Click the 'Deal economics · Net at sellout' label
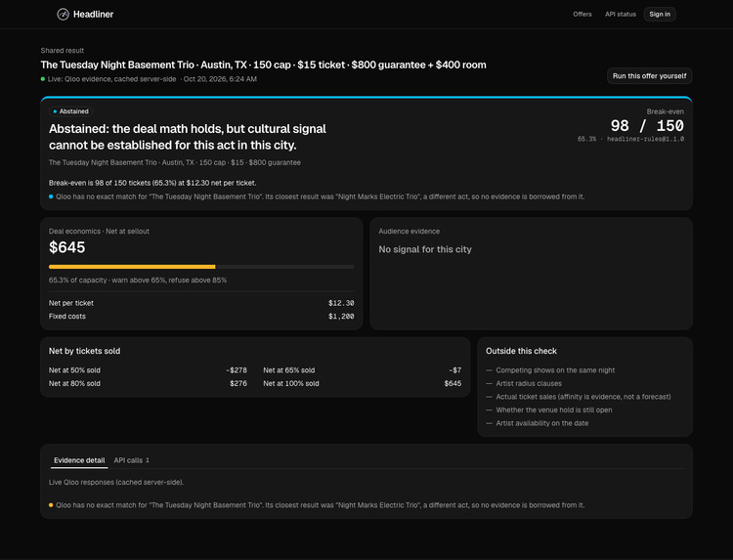The height and width of the screenshot is (560, 733). click(99, 232)
